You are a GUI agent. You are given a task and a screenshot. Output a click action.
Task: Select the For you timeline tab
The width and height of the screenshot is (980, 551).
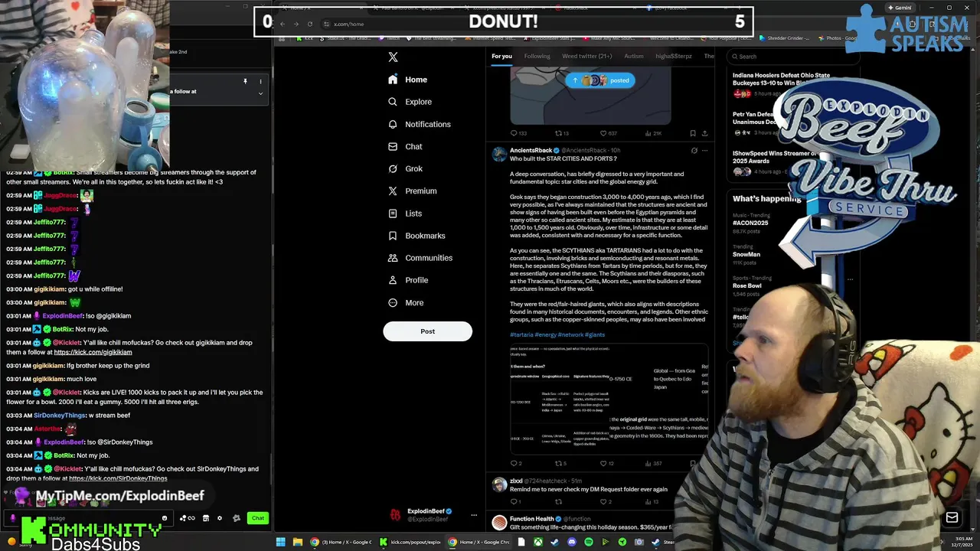[501, 56]
